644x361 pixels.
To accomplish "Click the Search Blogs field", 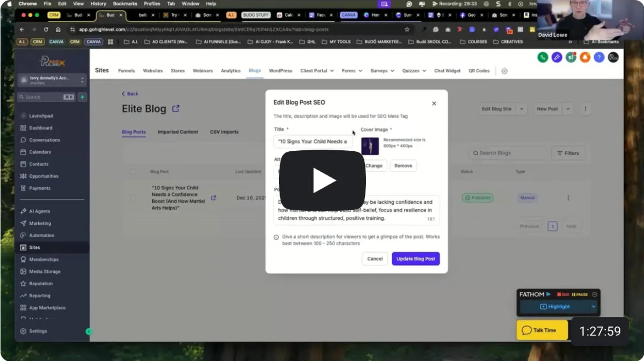I will 508,153.
